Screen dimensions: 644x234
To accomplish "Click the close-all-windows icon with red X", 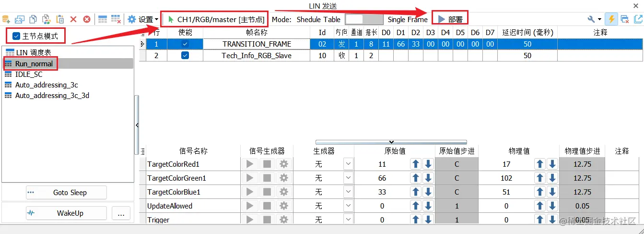I will click(x=625, y=19).
